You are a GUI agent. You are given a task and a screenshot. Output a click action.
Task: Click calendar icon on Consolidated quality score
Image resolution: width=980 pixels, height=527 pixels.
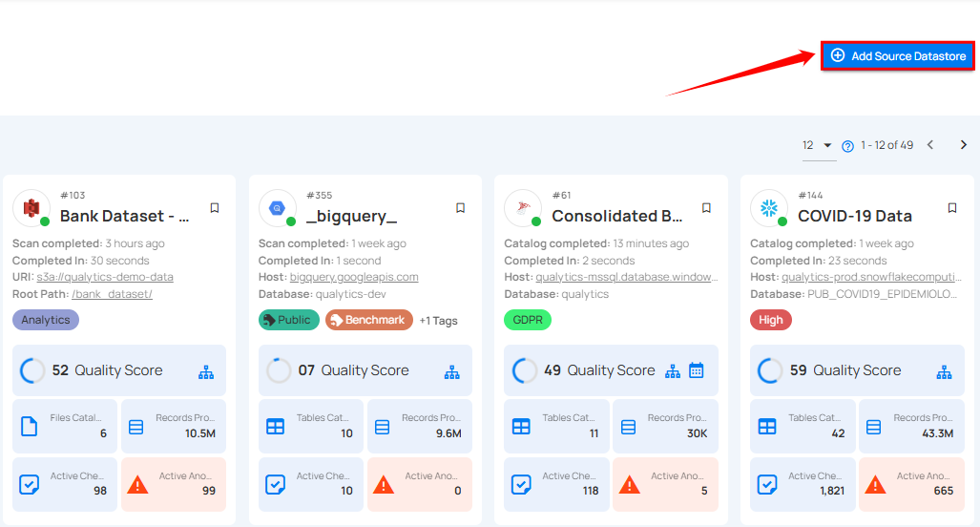pos(697,370)
